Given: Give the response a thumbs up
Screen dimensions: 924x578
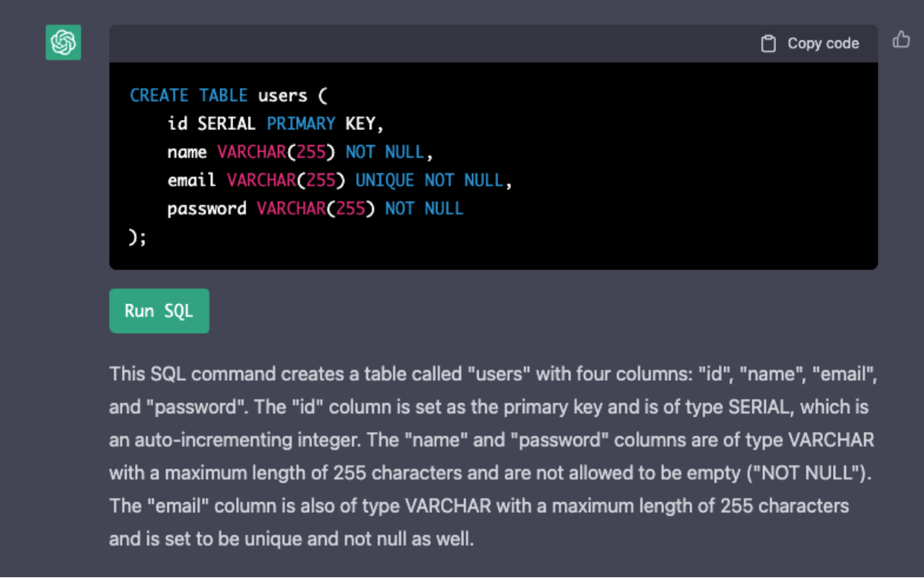Looking at the screenshot, I should (x=901, y=40).
